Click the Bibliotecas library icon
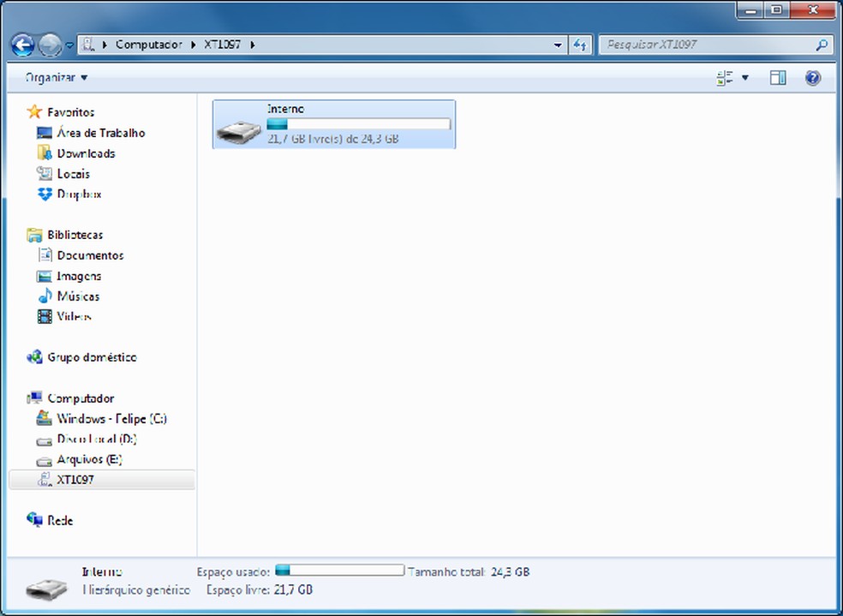 34,235
